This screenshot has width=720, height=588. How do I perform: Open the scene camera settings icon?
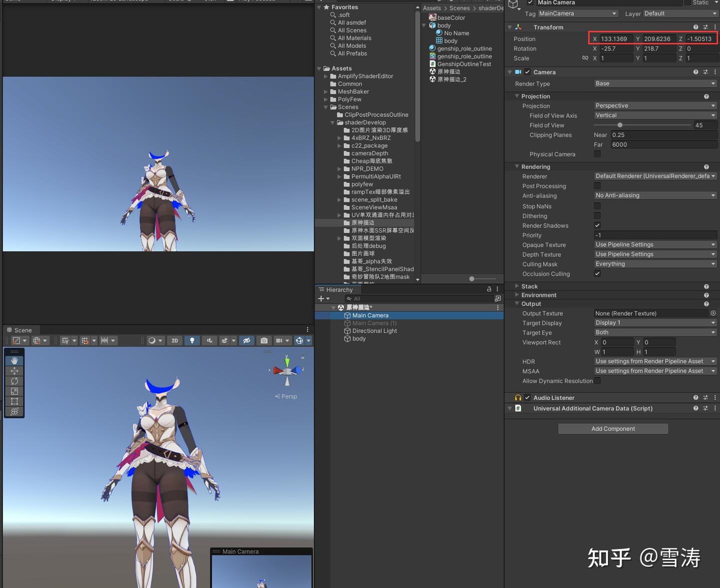pos(264,340)
